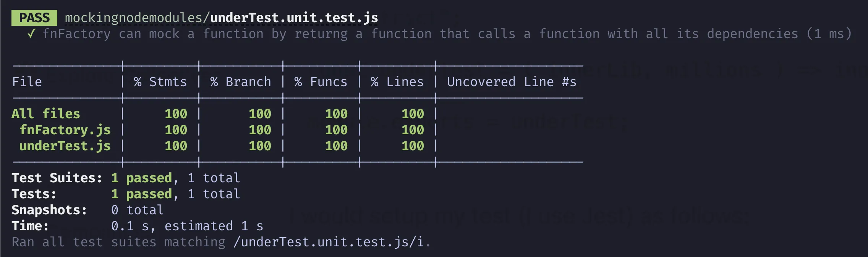Click the File column header
The width and height of the screenshot is (868, 257).
tap(27, 82)
